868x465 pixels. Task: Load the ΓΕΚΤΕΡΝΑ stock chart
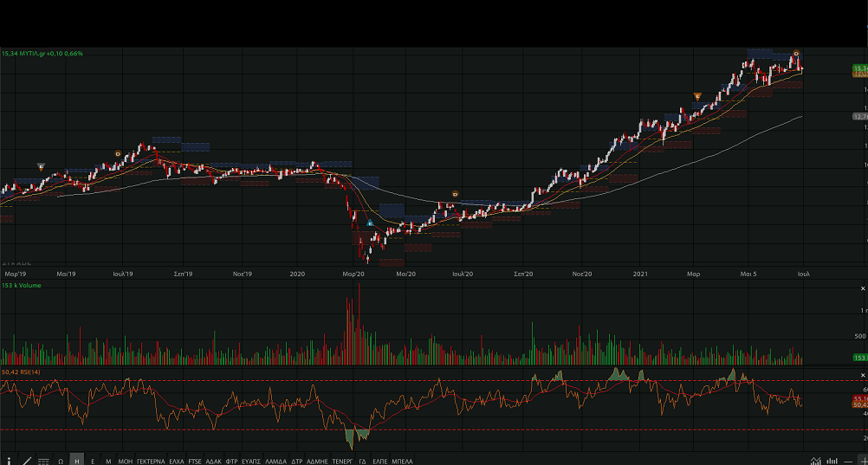pos(151,461)
